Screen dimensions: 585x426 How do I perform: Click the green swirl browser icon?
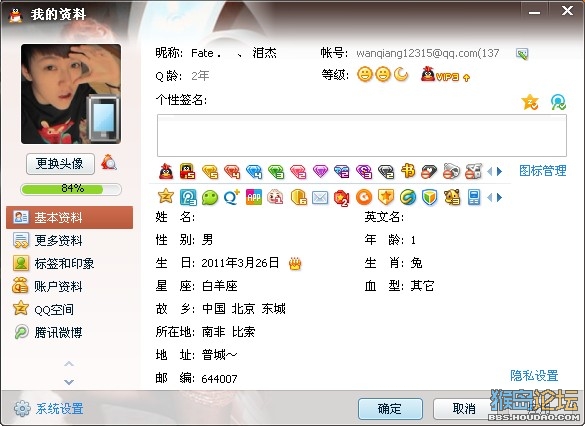(408, 197)
